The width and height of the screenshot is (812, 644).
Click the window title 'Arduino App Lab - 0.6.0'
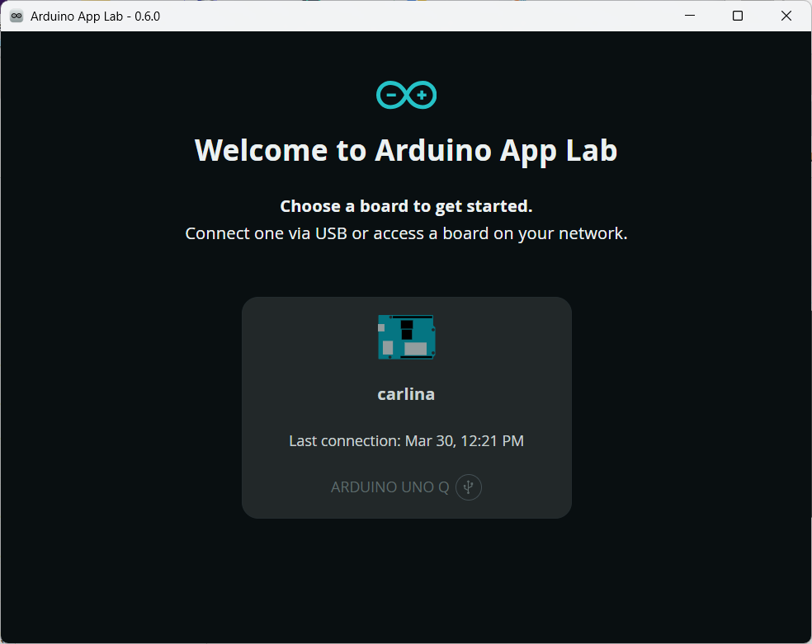(95, 16)
